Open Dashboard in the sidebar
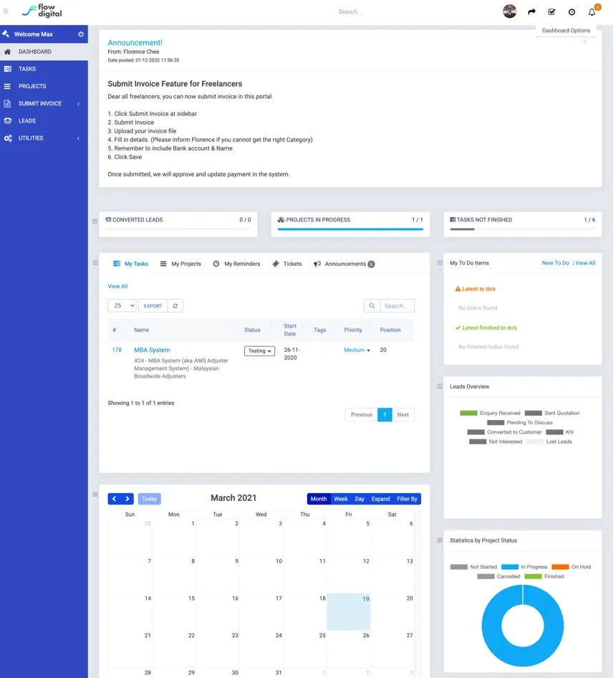Image resolution: width=616 pixels, height=678 pixels. (44, 52)
